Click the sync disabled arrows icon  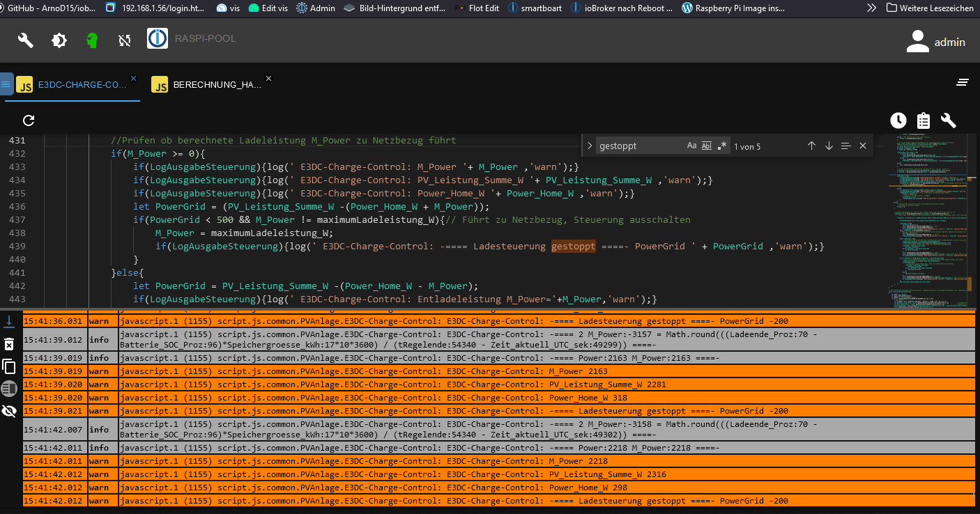click(125, 40)
